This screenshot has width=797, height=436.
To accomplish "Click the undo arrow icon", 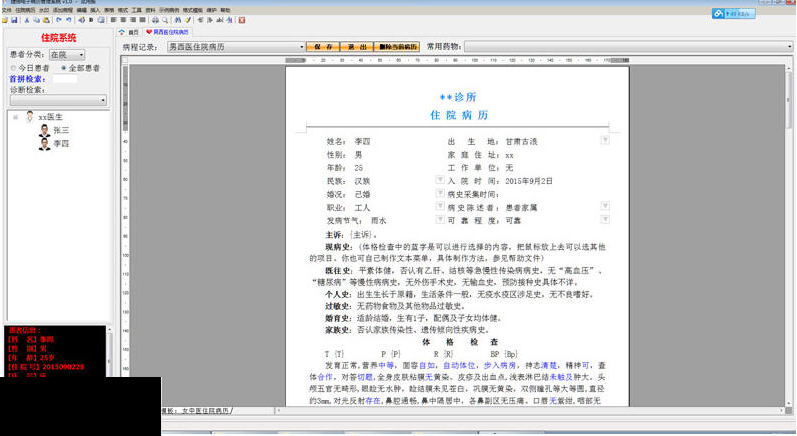I will click(x=59, y=20).
